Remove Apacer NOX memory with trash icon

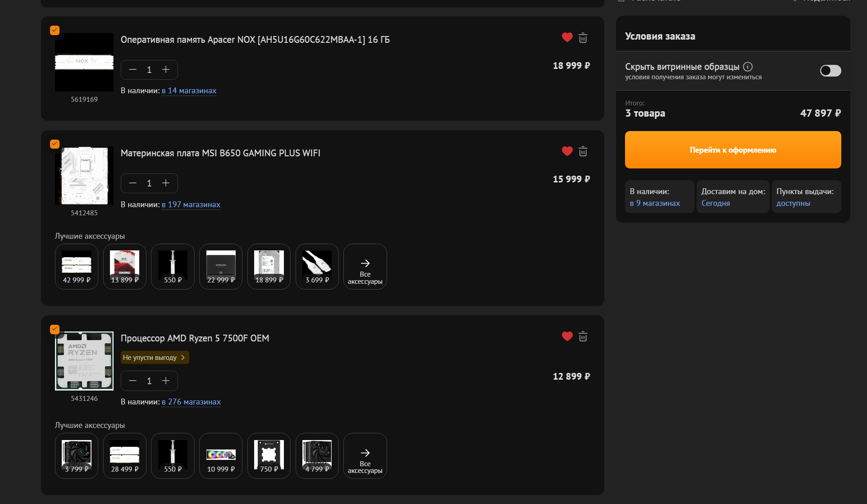coord(583,38)
